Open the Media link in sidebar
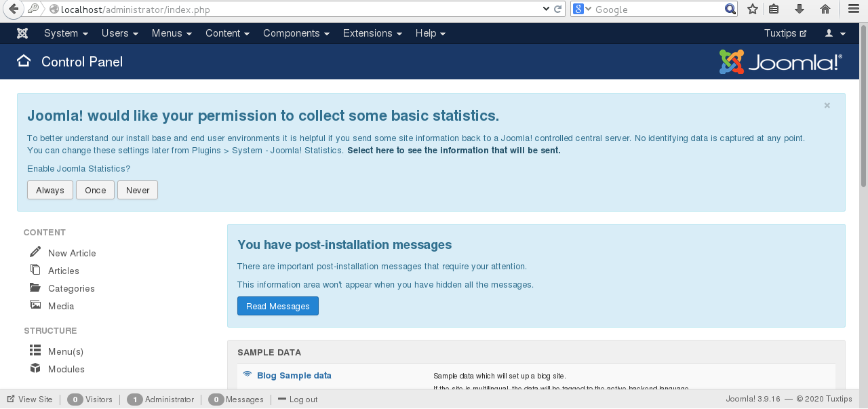 coord(61,306)
